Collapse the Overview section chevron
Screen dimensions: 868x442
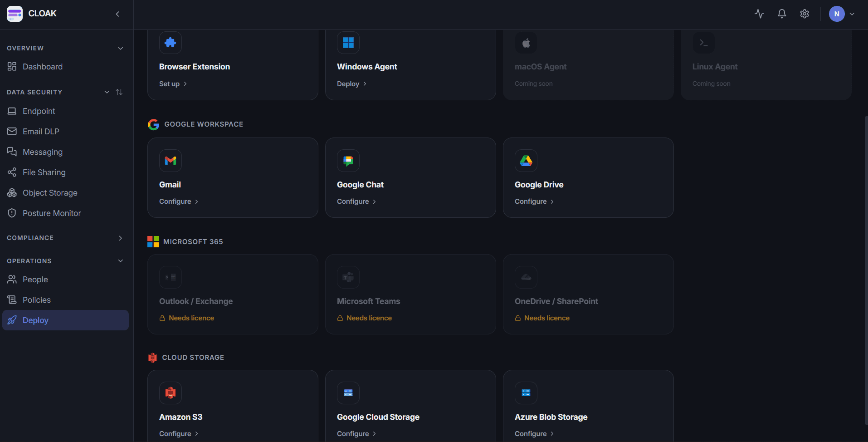pos(121,49)
